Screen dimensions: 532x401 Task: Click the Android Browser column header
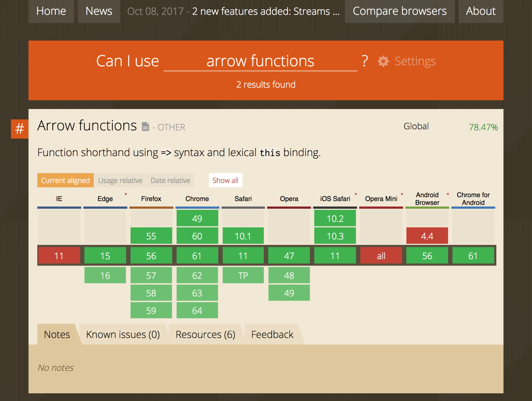coord(427,199)
